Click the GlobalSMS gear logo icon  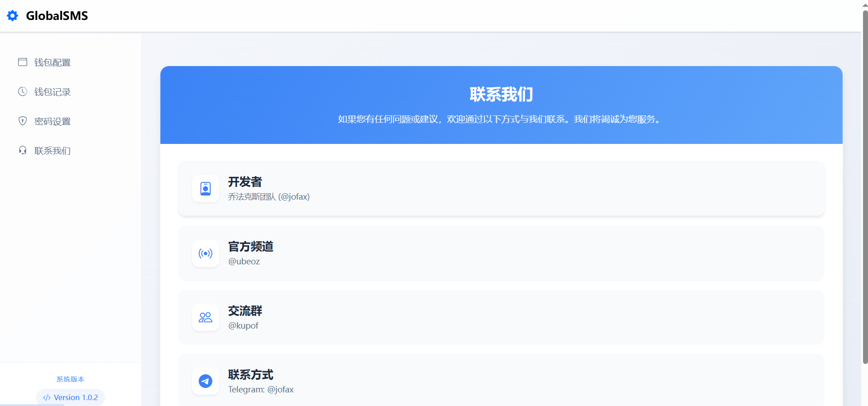click(x=13, y=16)
